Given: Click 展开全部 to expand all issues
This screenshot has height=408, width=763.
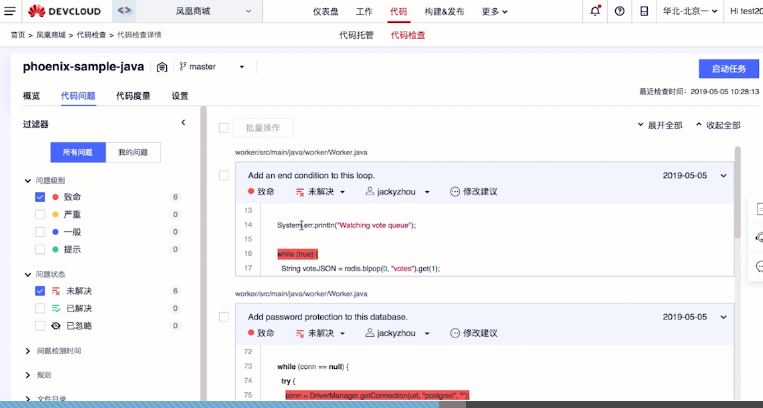Looking at the screenshot, I should click(660, 125).
